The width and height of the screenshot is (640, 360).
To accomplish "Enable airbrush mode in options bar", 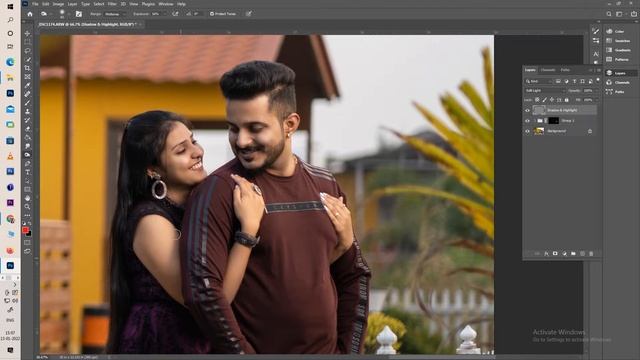I will coord(176,14).
